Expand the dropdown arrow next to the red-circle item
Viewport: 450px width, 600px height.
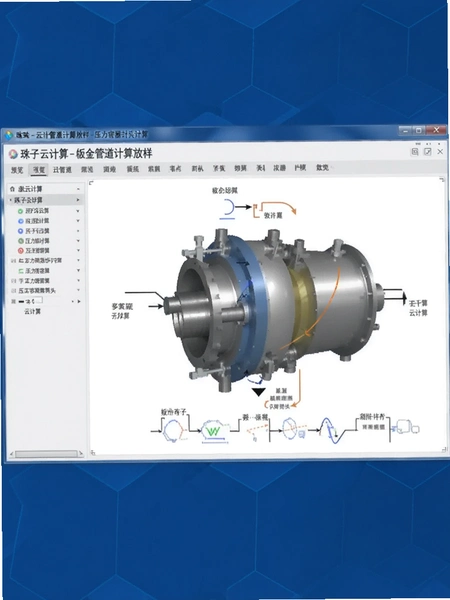78,251
